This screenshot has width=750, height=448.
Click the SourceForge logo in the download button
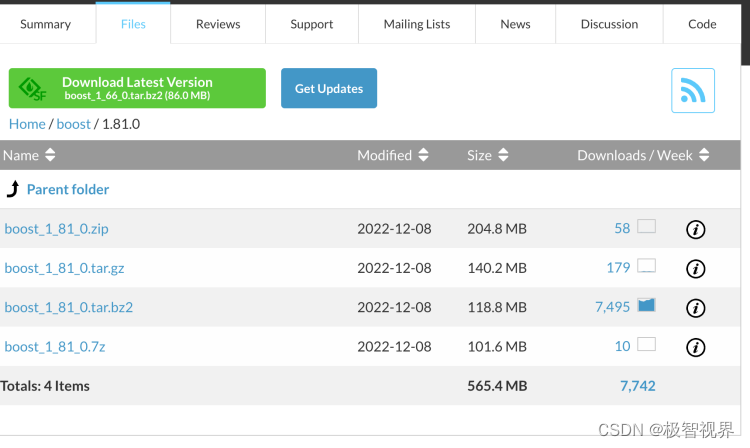(32, 88)
